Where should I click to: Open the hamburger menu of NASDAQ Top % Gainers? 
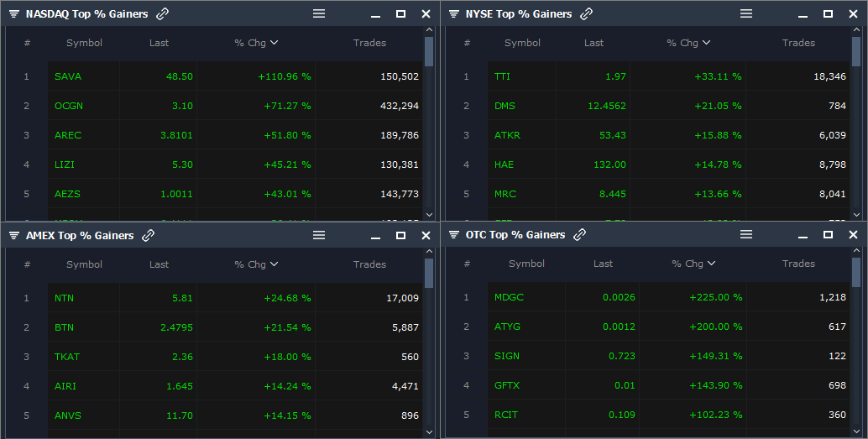point(319,13)
